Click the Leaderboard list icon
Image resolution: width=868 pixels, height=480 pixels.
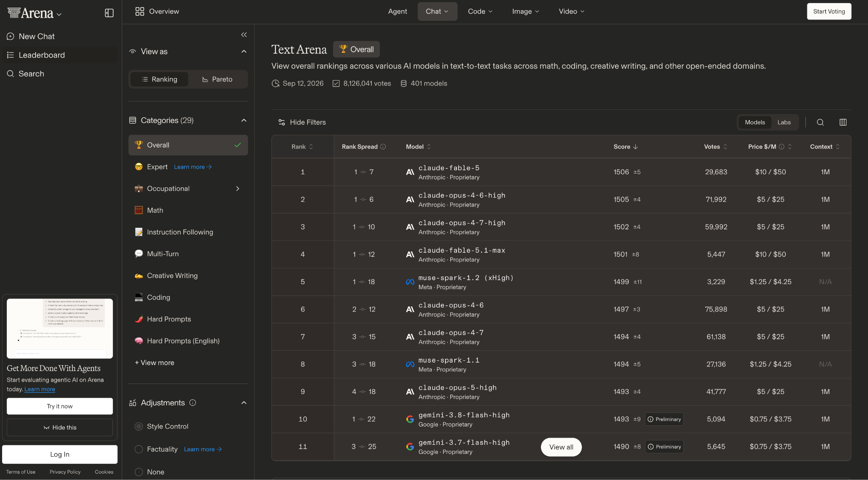click(11, 55)
